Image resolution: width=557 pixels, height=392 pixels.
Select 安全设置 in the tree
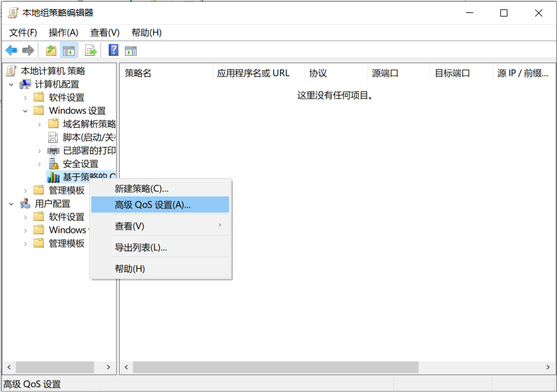click(81, 164)
